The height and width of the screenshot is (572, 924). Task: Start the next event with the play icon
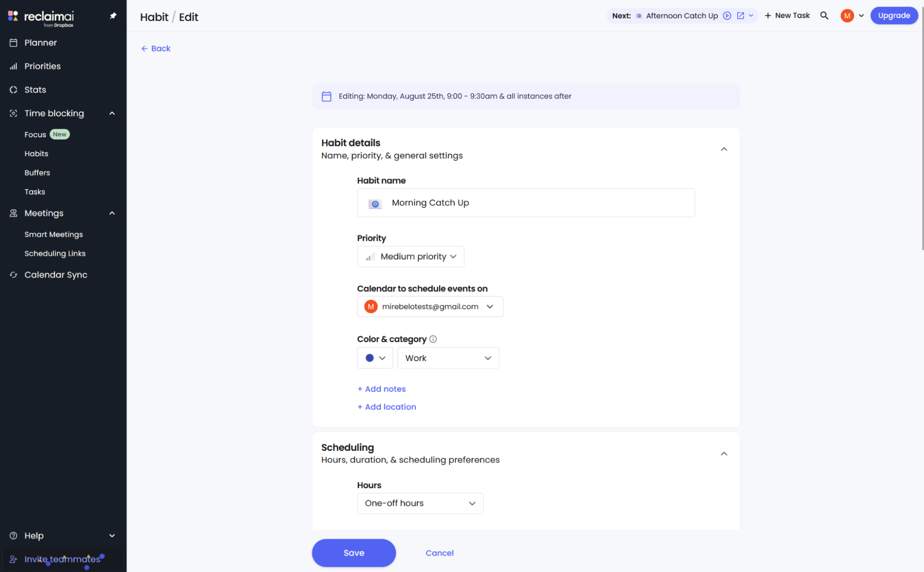[x=727, y=15]
